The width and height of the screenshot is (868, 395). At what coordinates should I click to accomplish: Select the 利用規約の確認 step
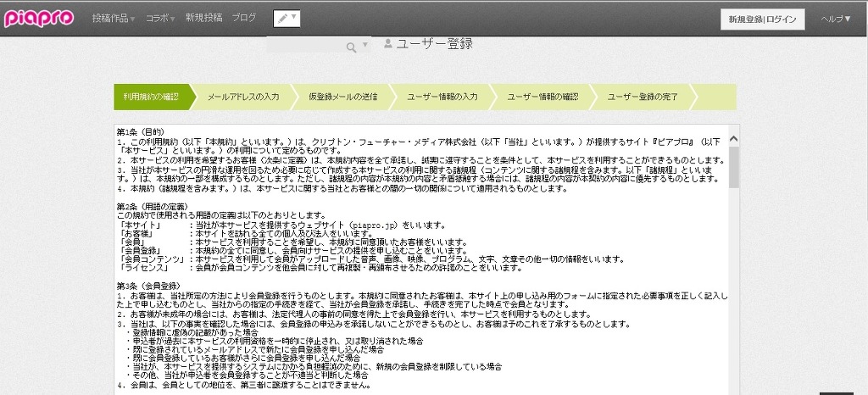click(151, 97)
